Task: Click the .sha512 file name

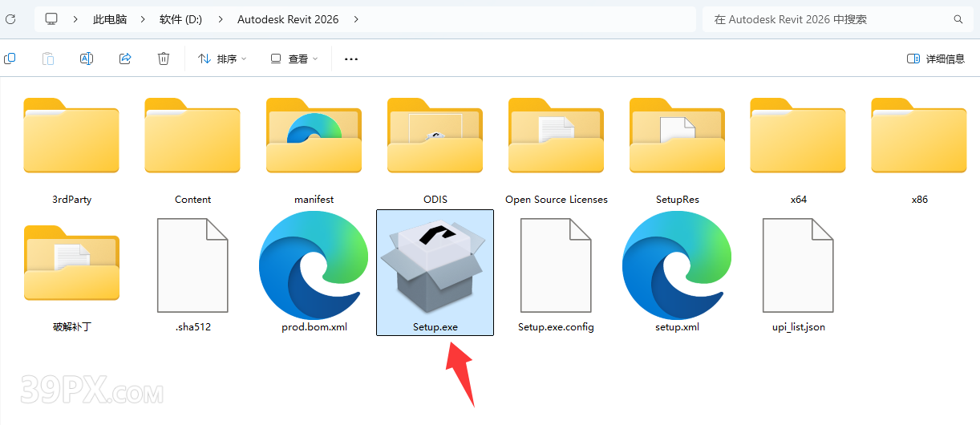Action: point(192,326)
